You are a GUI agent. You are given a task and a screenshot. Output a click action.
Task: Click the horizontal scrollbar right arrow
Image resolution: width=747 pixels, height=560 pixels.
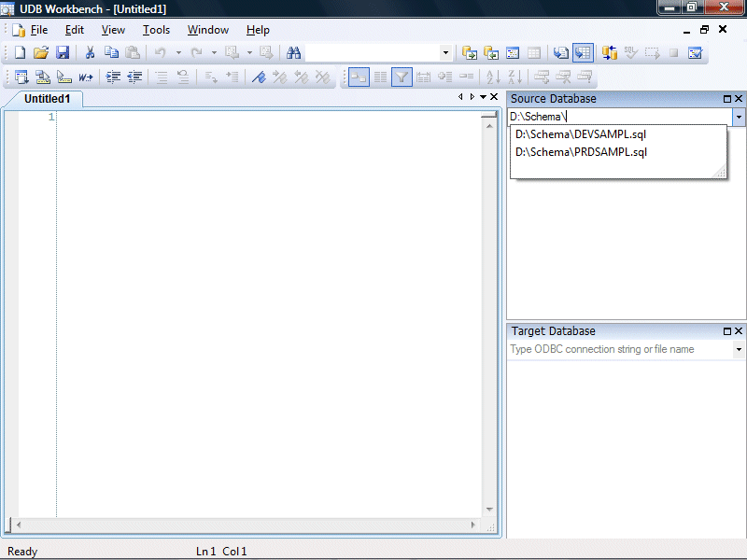coord(473,525)
